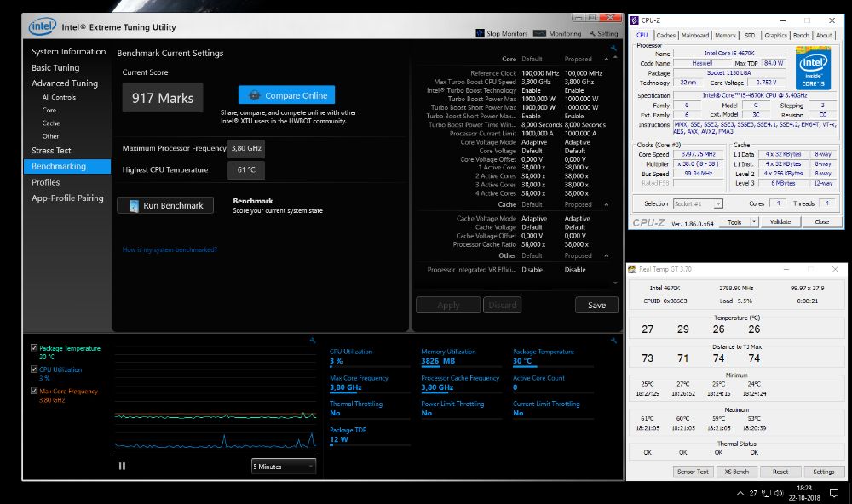Click the Apply button in XTU
Viewport: 852px width, 504px height.
click(x=448, y=306)
